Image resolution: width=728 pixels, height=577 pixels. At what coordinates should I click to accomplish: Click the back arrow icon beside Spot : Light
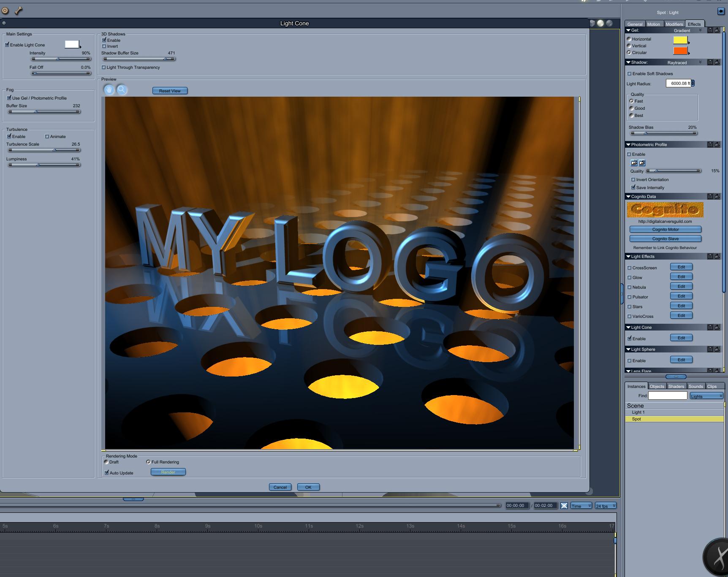(721, 11)
